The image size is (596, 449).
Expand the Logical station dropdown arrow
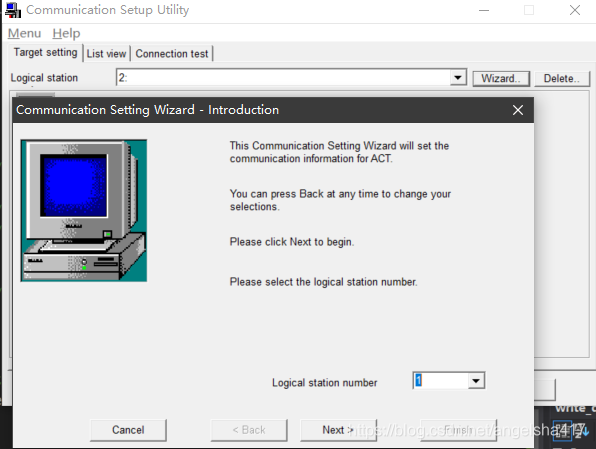coord(458,78)
